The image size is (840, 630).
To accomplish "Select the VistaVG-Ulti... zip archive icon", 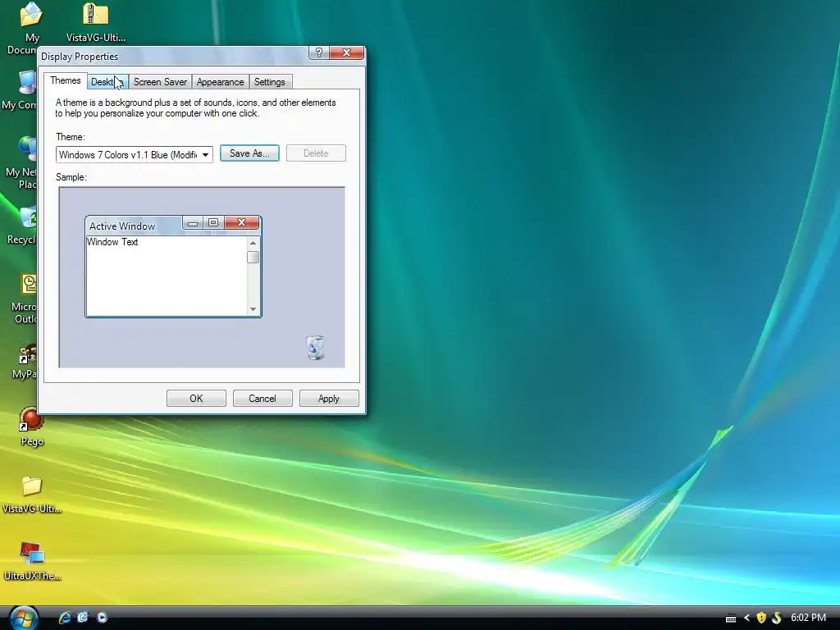I will [96, 22].
